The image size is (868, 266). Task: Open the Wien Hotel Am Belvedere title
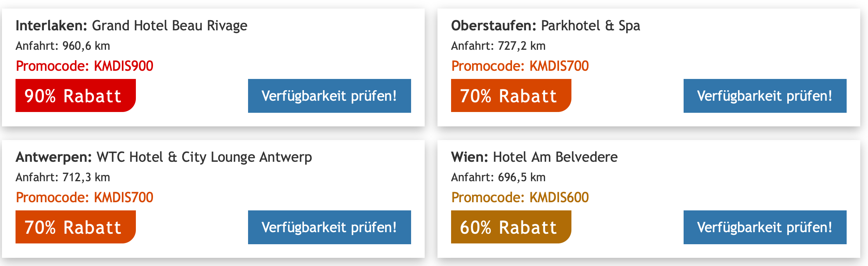(534, 157)
